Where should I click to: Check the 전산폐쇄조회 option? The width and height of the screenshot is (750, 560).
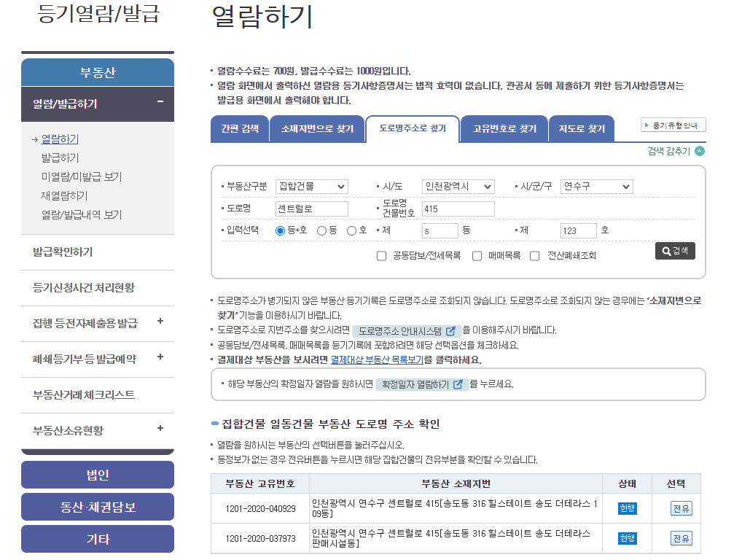coord(535,255)
